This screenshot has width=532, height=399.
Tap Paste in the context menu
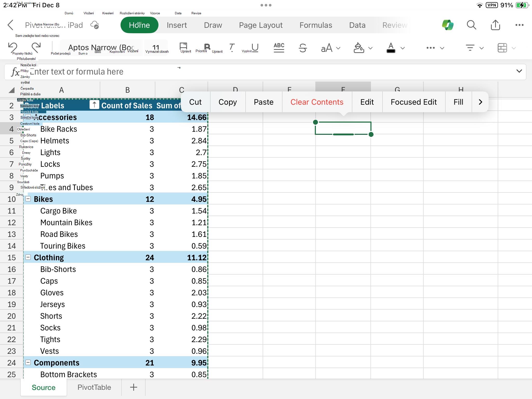(263, 102)
